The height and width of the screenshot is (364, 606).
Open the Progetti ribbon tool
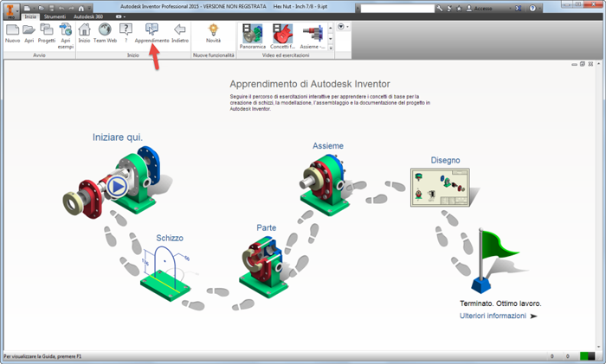[x=47, y=33]
